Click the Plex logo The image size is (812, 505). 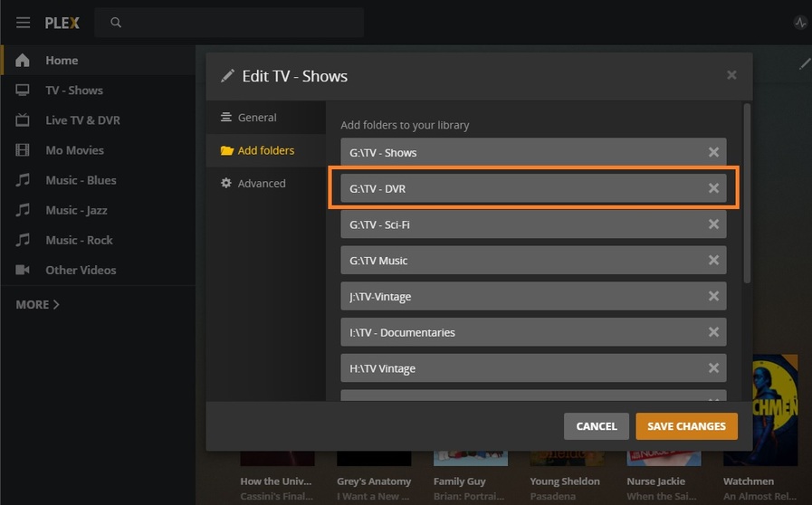click(x=62, y=23)
